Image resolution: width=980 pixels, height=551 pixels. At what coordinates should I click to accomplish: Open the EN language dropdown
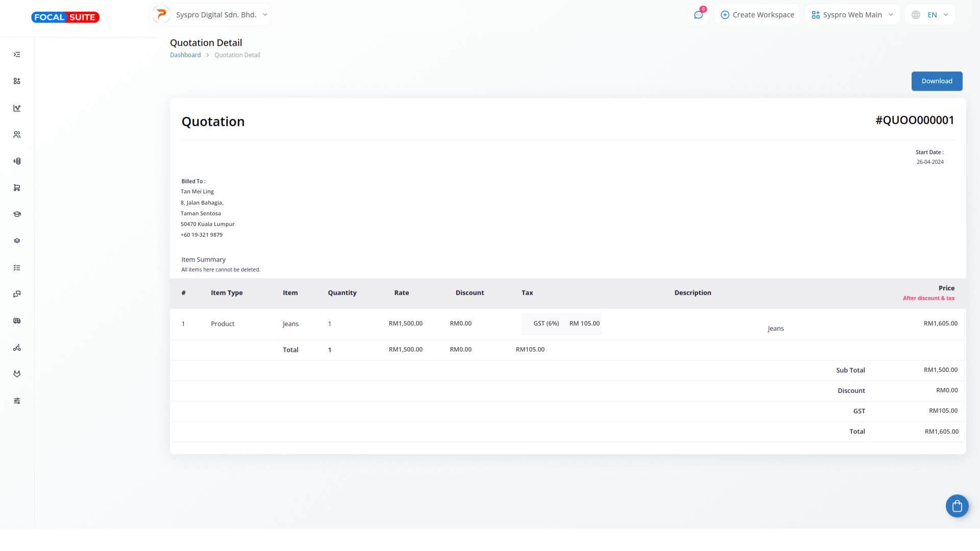pyautogui.click(x=930, y=15)
